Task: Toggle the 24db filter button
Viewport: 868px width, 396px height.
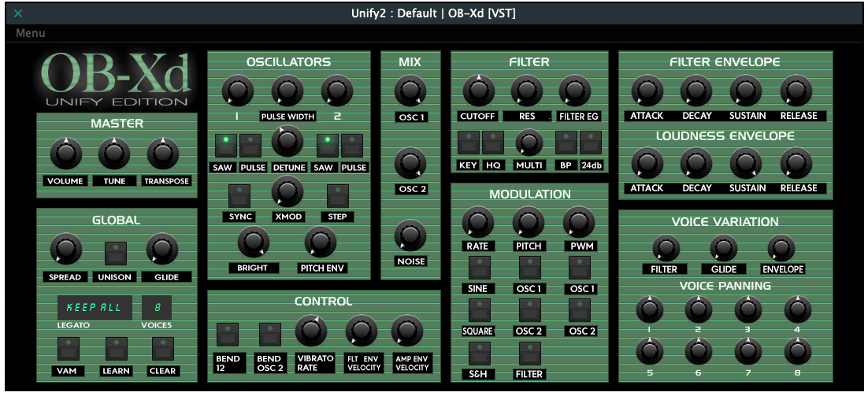Action: coord(591,142)
